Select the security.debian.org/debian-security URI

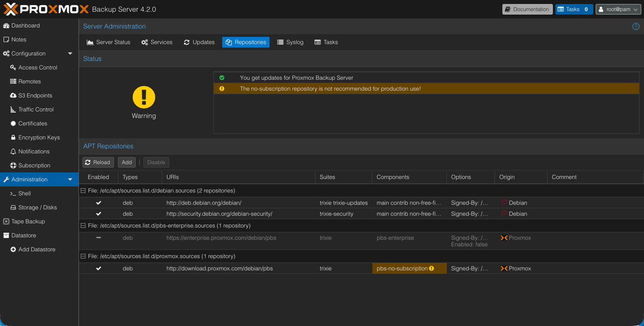point(219,214)
